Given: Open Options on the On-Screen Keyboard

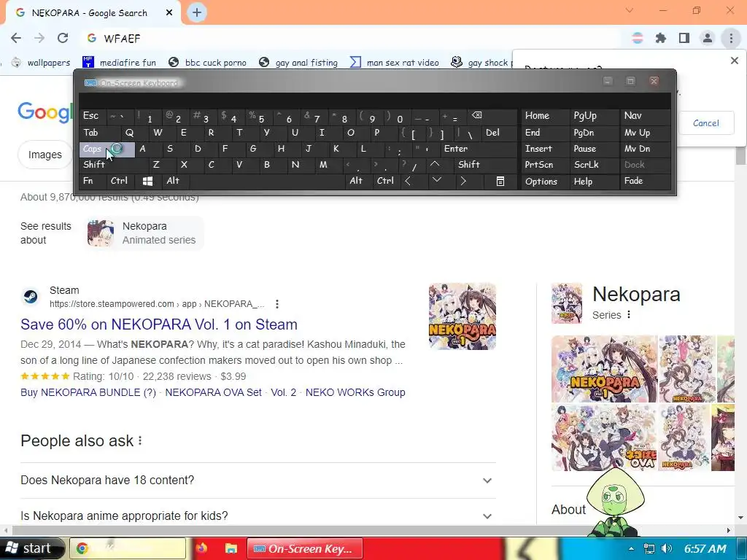Looking at the screenshot, I should point(545,181).
